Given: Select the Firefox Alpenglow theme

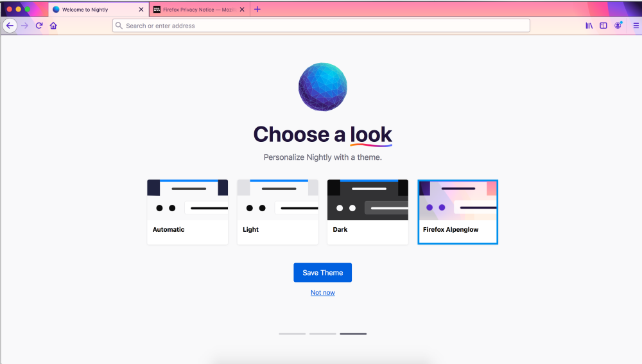Looking at the screenshot, I should [458, 212].
